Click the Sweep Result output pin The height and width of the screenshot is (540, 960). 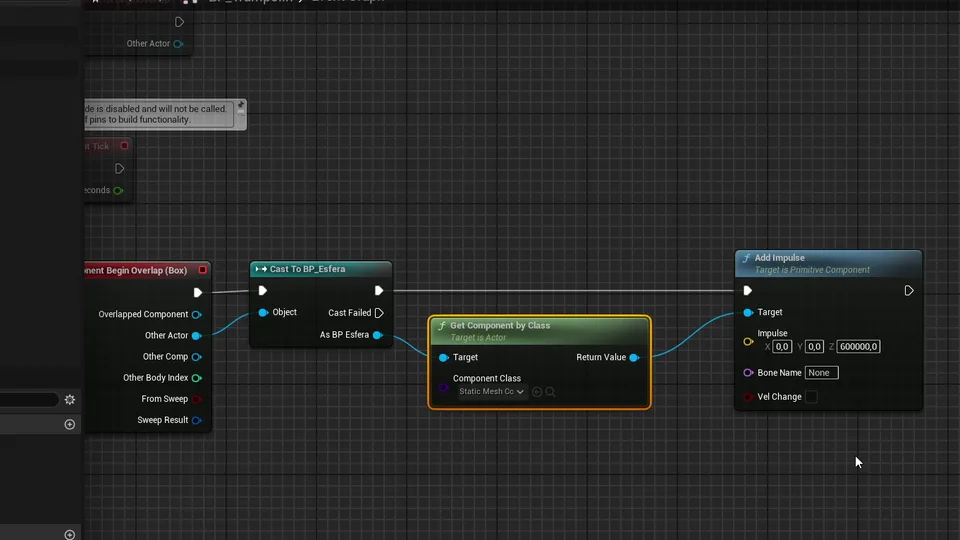(197, 421)
